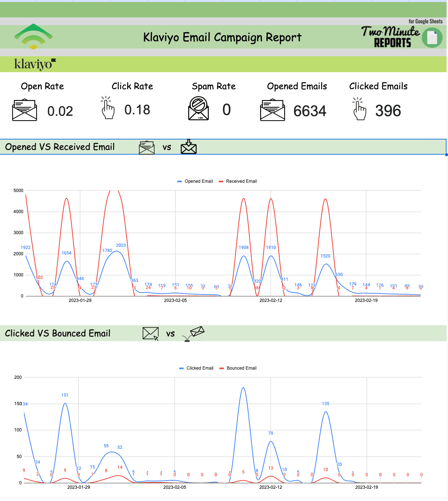Click the received email inbox arrow icon

pos(189,147)
